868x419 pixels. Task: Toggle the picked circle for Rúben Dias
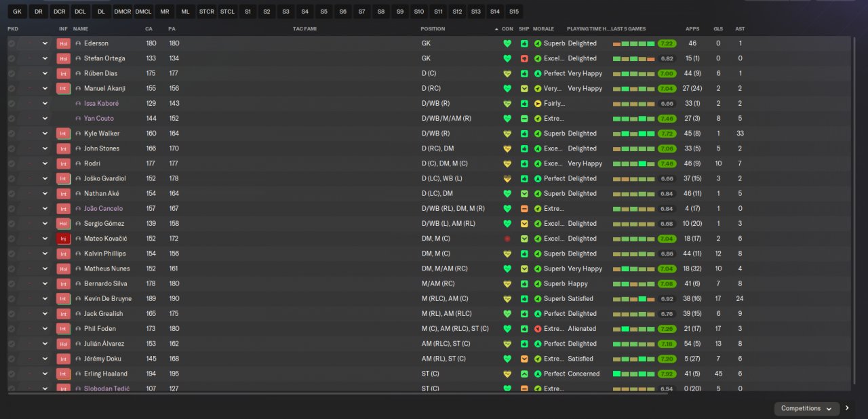pyautogui.click(x=12, y=73)
